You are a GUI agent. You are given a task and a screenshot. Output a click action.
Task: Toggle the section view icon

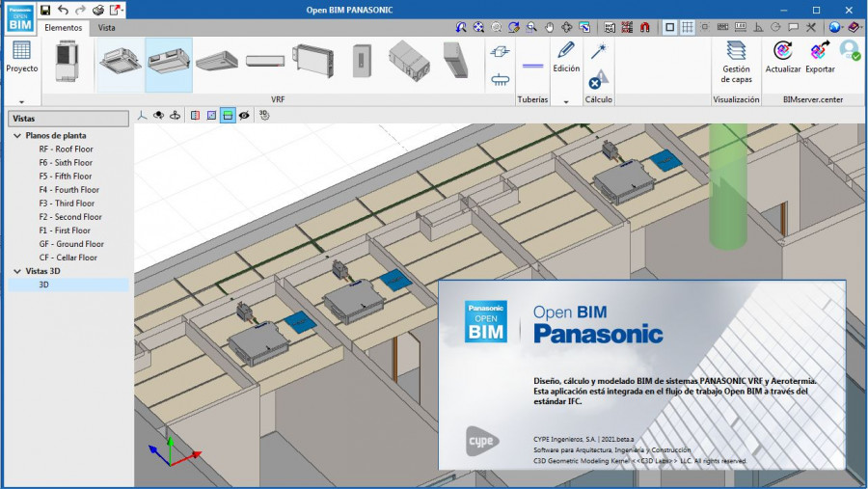[x=195, y=115]
